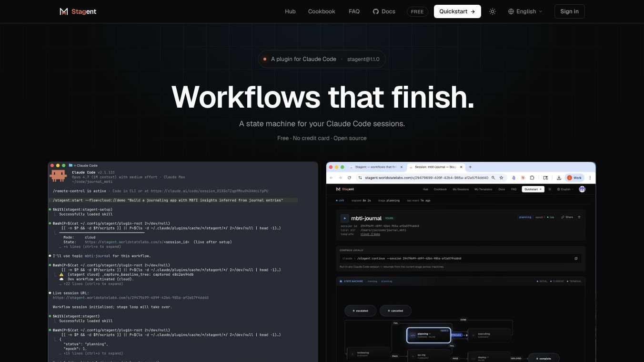This screenshot has height=362, width=644.
Task: Toggle the light/dark theme sun icon
Action: coord(493,11)
